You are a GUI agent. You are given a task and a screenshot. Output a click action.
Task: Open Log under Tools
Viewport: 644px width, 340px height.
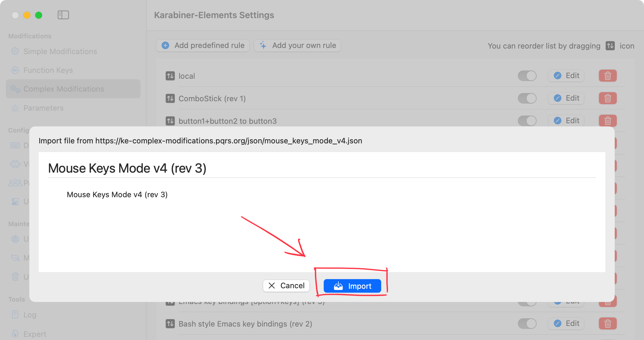coord(73,315)
